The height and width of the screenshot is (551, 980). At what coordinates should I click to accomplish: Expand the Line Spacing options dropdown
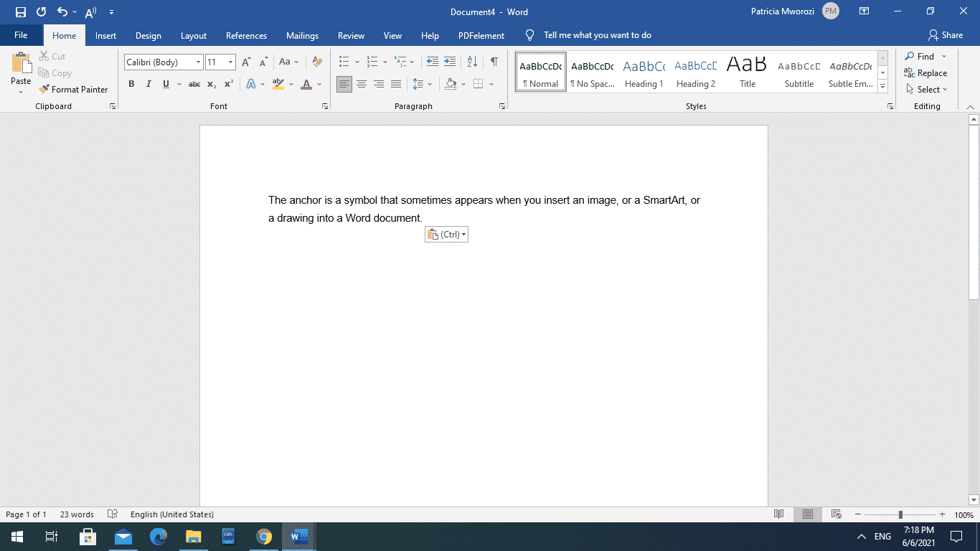(x=428, y=84)
